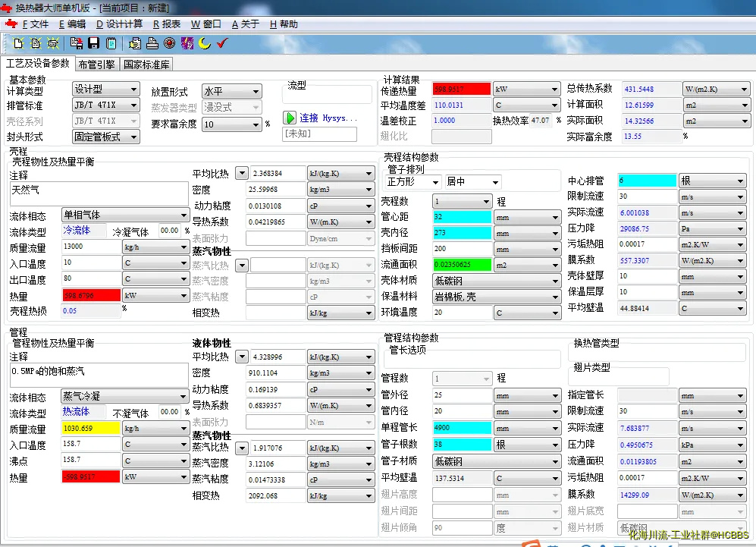
Task: Click small arrow button beside shell 蒸汽比热
Action: (x=242, y=265)
